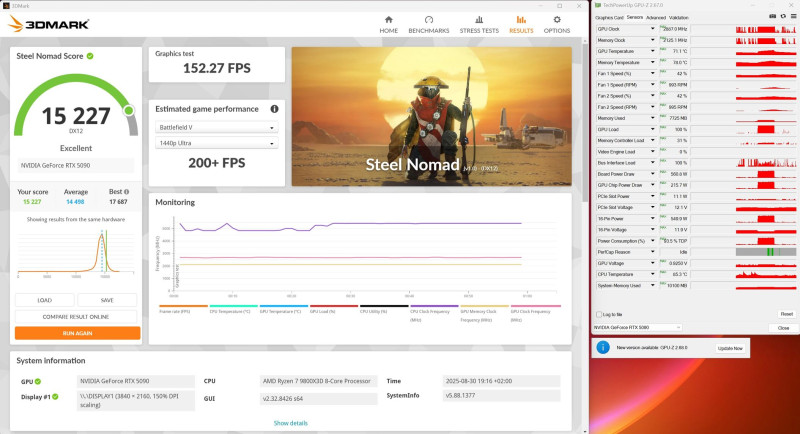Screen dimensions: 800x434
Task: Toggle the CPU Utility (%) chart series
Action: pos(384,309)
